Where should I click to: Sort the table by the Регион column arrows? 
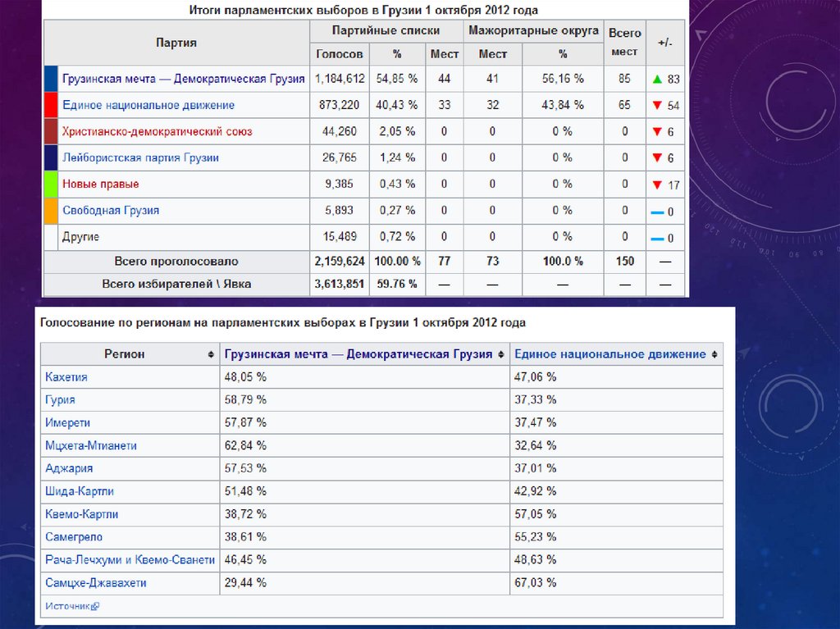pyautogui.click(x=212, y=354)
